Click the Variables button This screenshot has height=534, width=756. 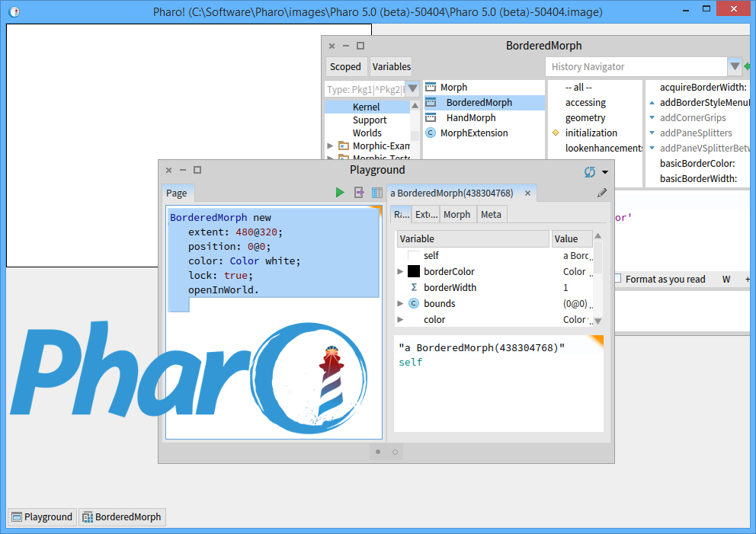(391, 66)
